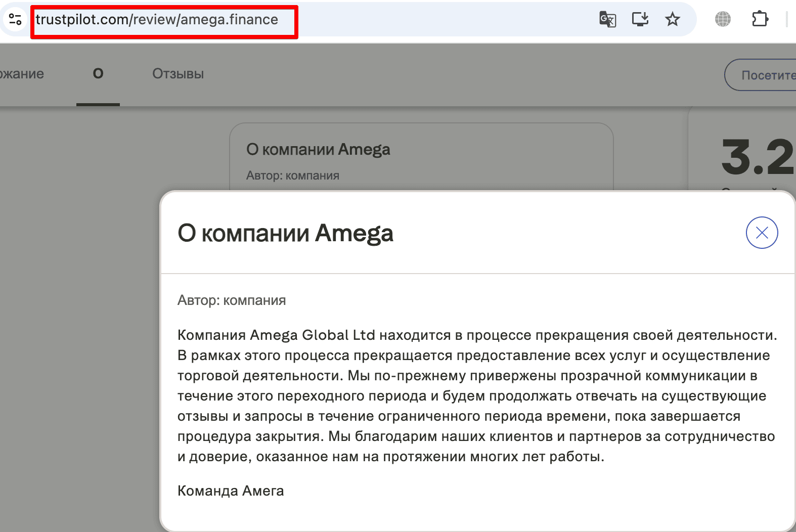796x532 pixels.
Task: Open the partially visible tab ending in 'жание'
Action: (22, 74)
